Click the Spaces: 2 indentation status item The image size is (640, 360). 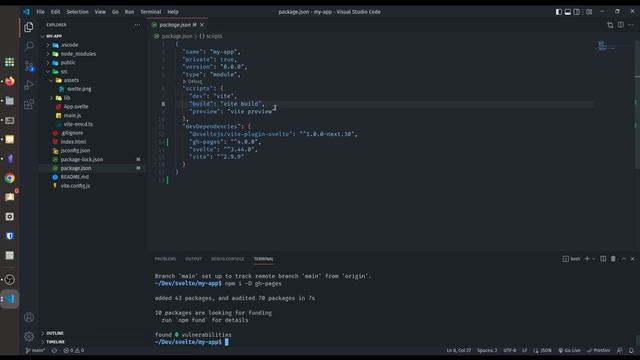[x=487, y=350]
